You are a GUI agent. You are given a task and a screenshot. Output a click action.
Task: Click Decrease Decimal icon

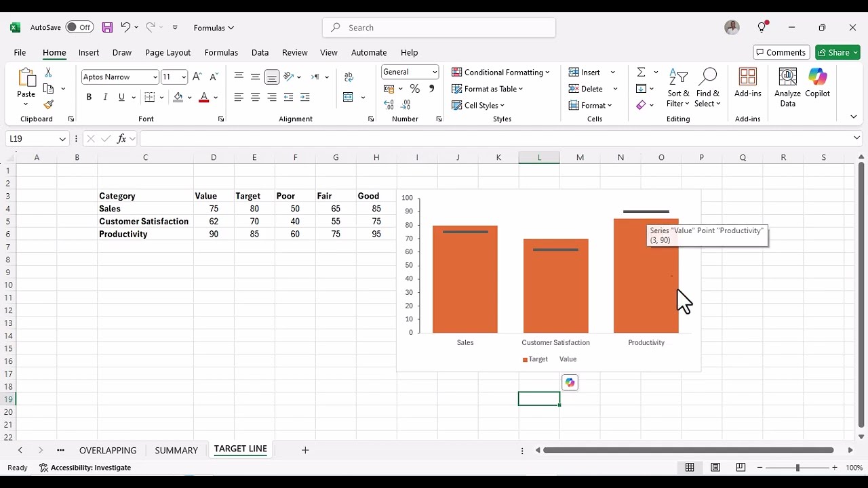[x=406, y=105]
